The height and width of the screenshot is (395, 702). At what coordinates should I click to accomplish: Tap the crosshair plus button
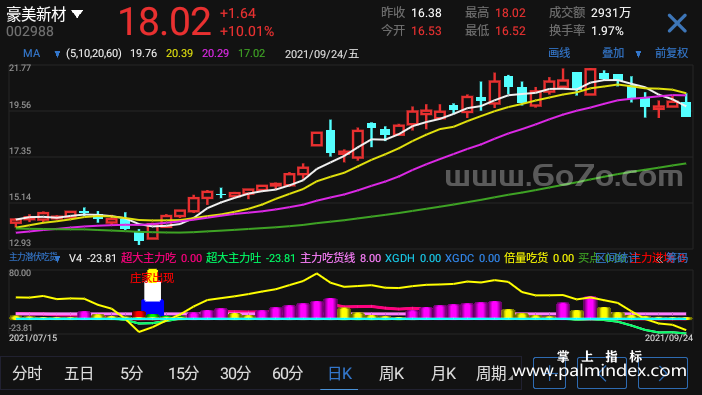[549, 372]
